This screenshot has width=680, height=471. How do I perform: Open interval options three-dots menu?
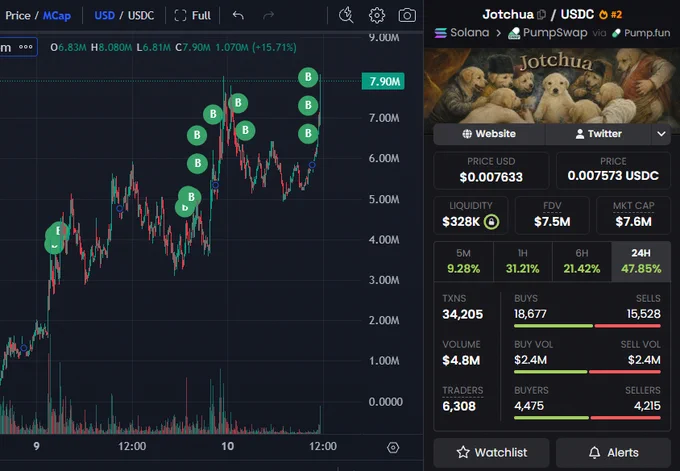click(x=26, y=47)
